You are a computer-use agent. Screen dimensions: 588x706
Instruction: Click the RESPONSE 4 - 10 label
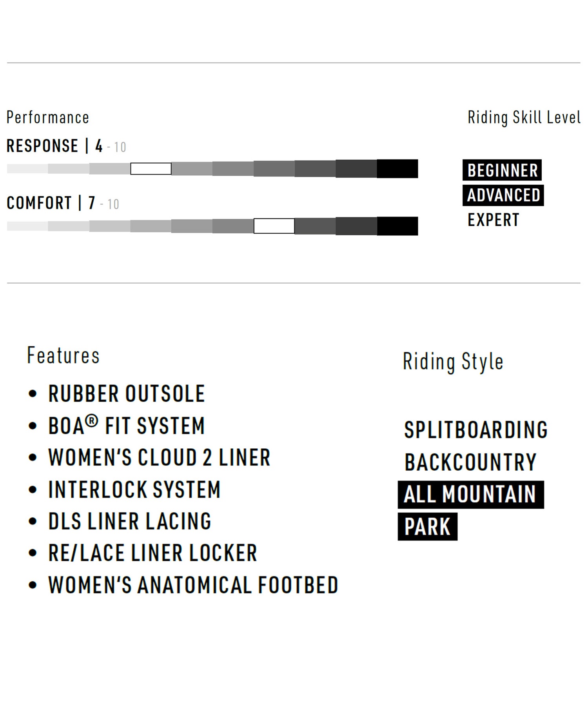66,146
